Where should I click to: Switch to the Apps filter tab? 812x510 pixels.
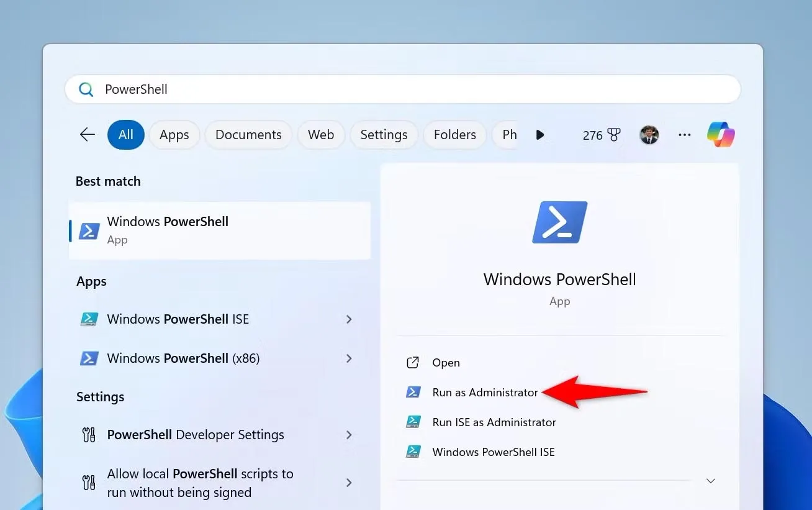tap(174, 135)
